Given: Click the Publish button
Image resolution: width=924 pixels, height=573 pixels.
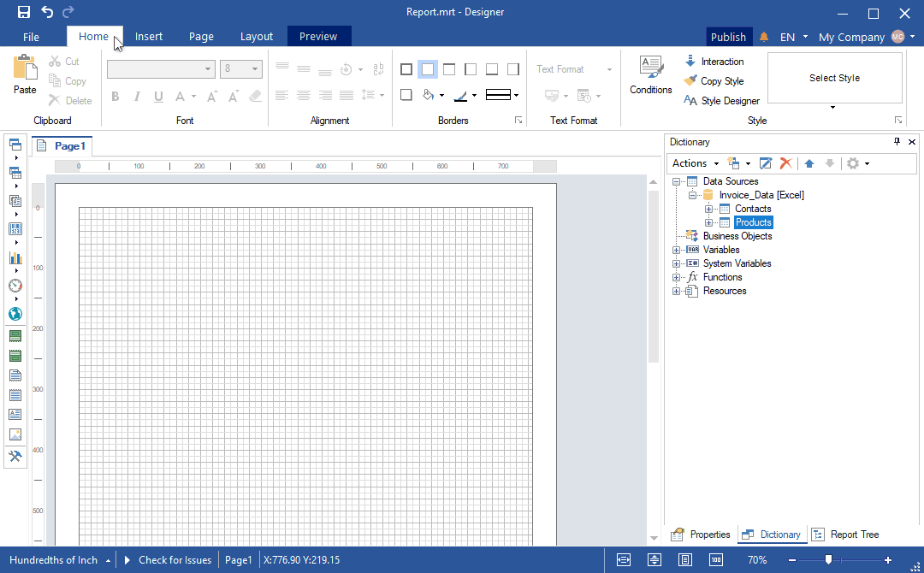Looking at the screenshot, I should coord(728,37).
